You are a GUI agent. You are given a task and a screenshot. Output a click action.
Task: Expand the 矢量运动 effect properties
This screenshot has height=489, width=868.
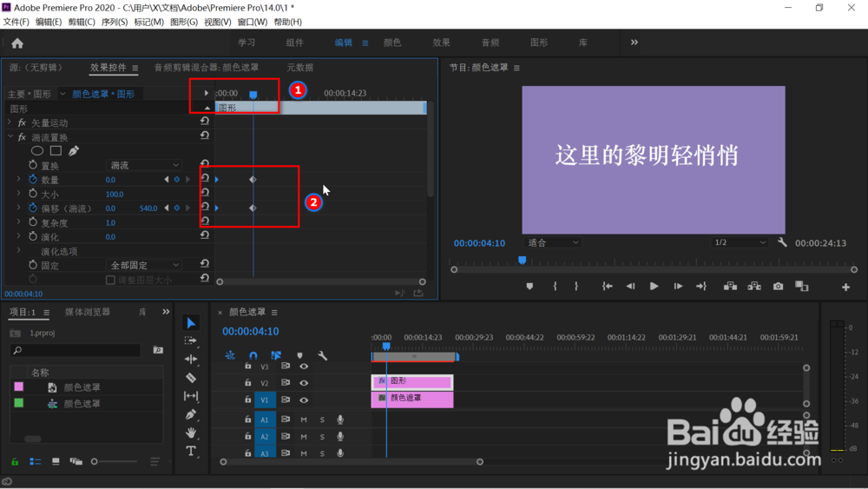click(x=10, y=122)
